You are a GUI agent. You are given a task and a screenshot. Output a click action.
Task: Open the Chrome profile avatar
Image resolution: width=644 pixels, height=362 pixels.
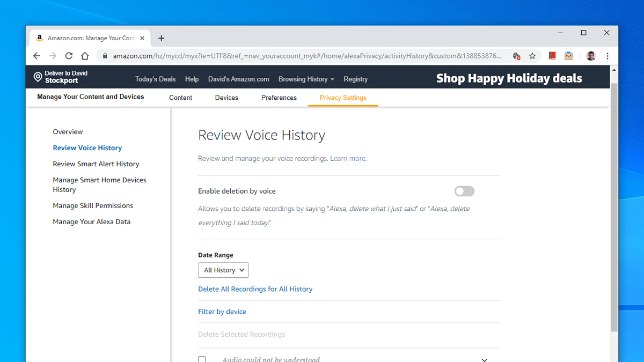(591, 56)
